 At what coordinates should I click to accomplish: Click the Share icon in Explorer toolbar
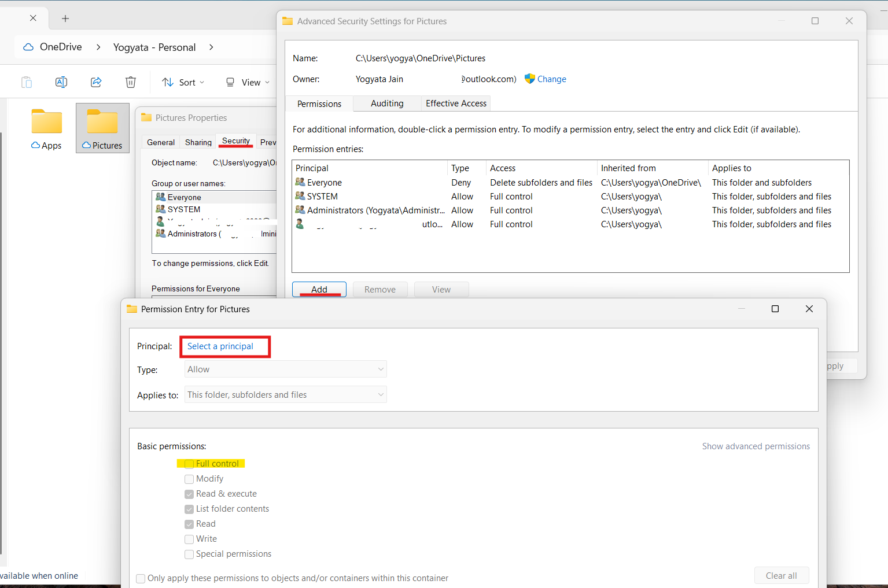(x=95, y=82)
